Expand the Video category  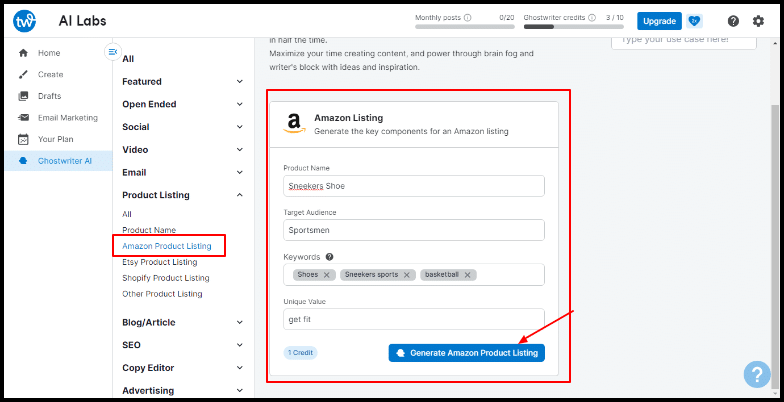click(240, 150)
